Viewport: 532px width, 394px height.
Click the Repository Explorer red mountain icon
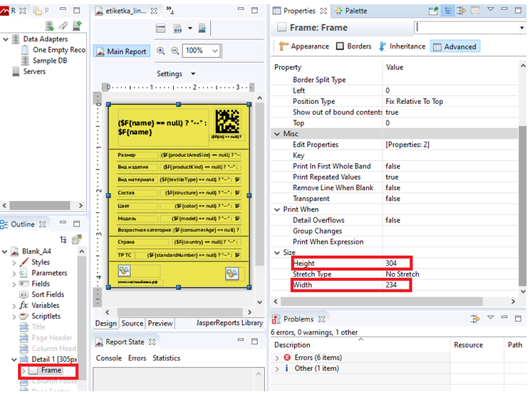(4, 11)
